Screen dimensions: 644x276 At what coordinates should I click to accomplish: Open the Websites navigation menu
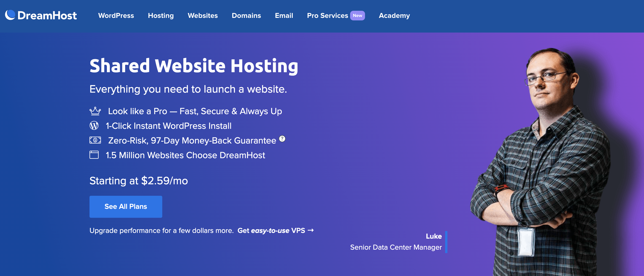coord(203,16)
